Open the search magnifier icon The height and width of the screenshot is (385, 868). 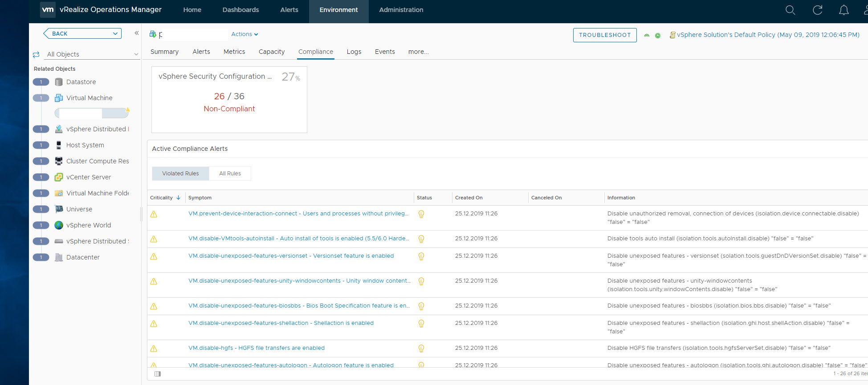tap(790, 10)
